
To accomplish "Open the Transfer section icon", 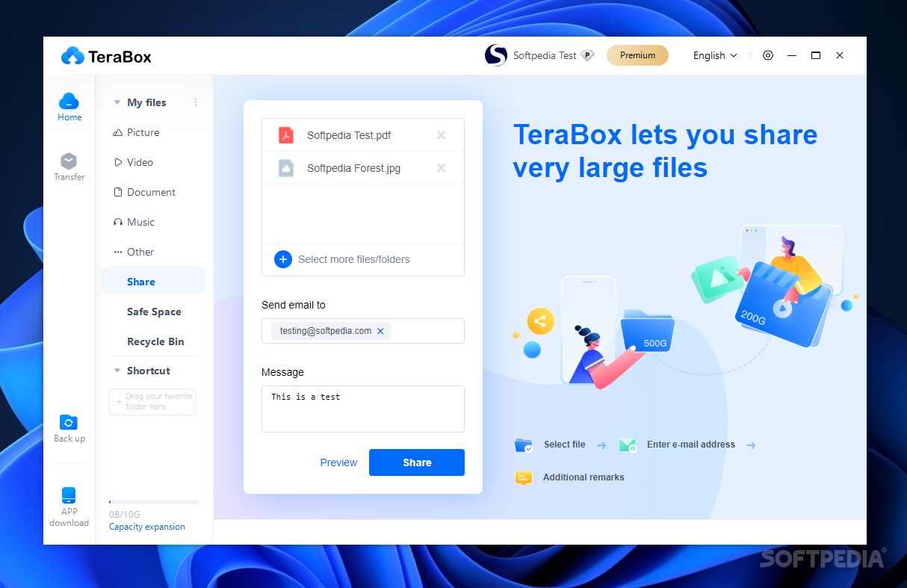I will pyautogui.click(x=69, y=161).
